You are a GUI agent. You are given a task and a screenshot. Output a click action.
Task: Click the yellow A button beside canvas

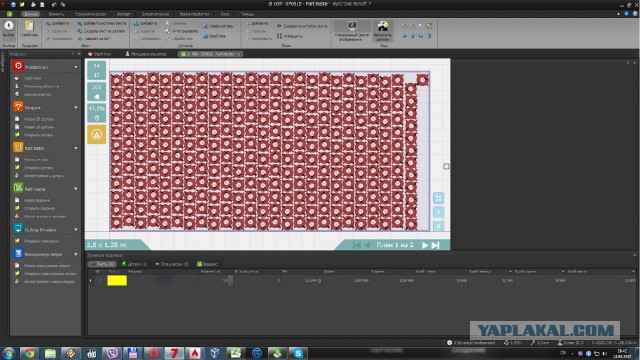96,134
